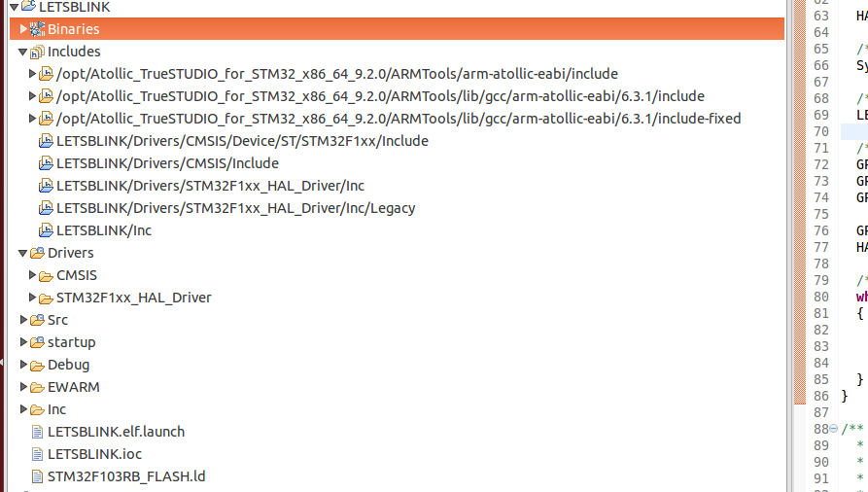The image size is (868, 492).
Task: Click the Drivers source folder icon
Action: 37,253
